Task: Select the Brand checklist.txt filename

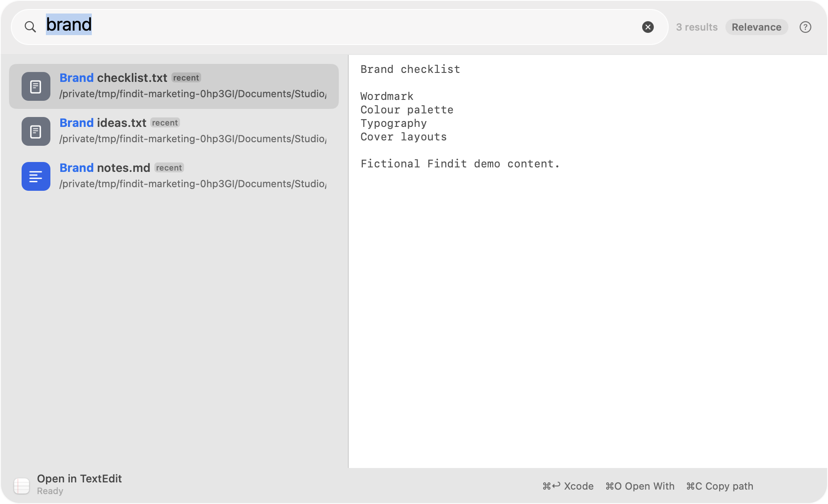Action: pos(113,78)
